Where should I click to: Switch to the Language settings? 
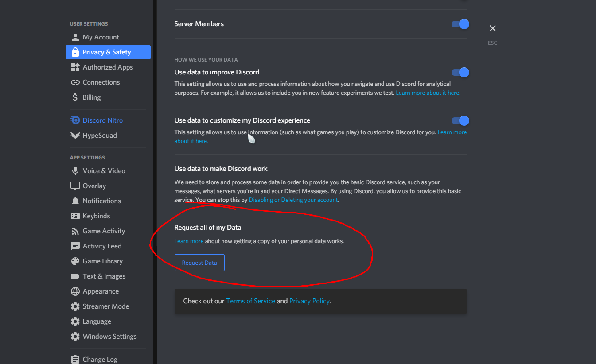[108, 321]
